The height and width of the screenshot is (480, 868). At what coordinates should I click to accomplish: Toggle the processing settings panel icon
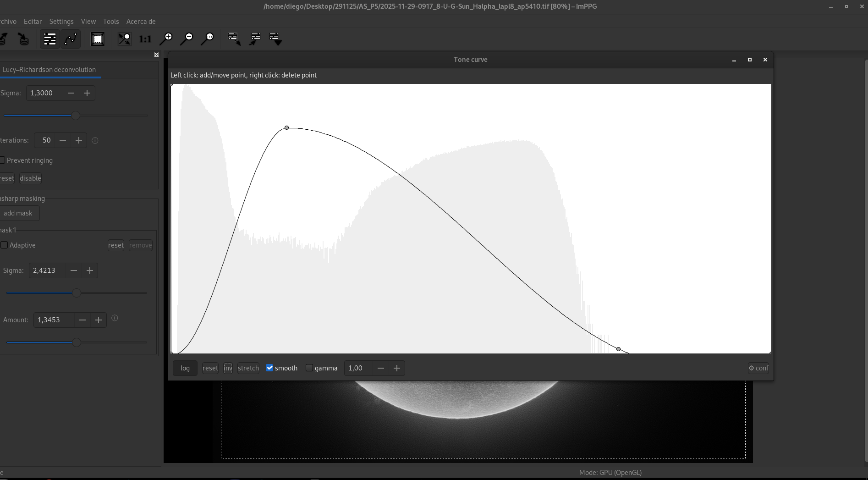click(49, 39)
